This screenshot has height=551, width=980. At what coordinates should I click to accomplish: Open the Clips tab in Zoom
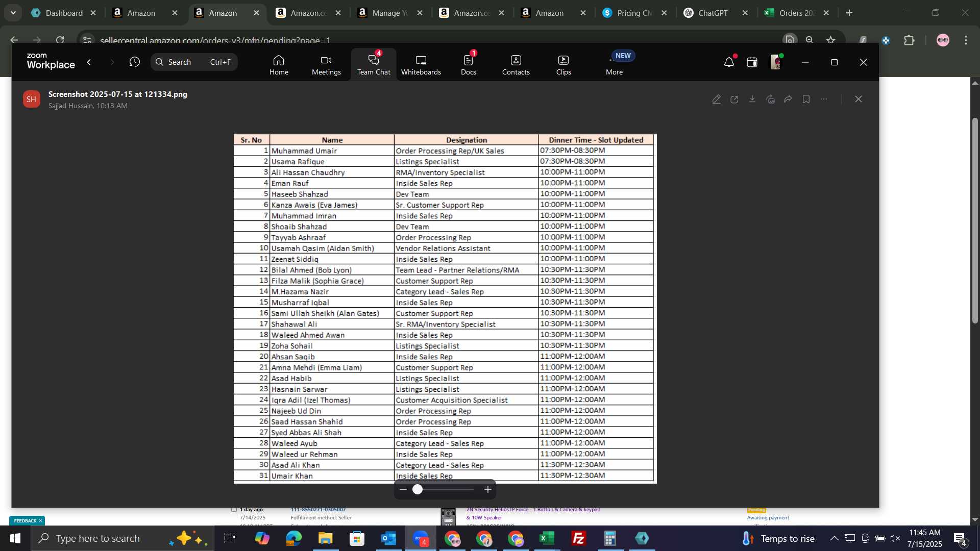[x=563, y=65]
